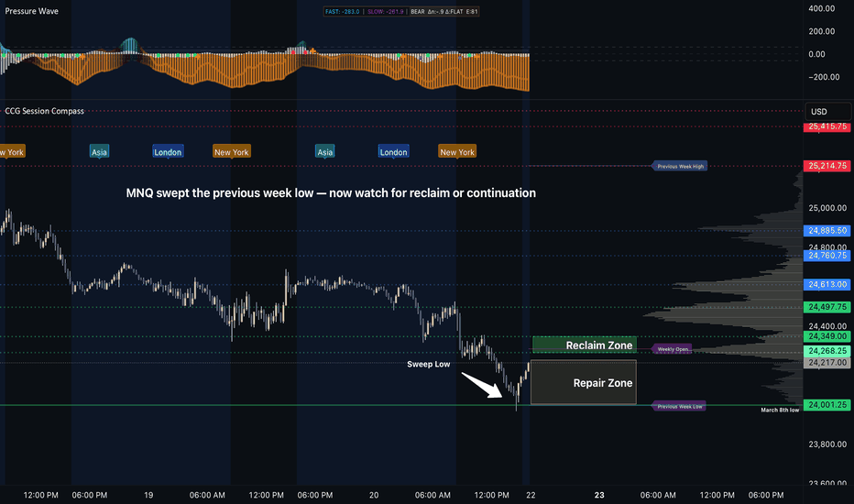Click the Sweep Low text annotation
This screenshot has height=504, width=854.
[x=429, y=365]
